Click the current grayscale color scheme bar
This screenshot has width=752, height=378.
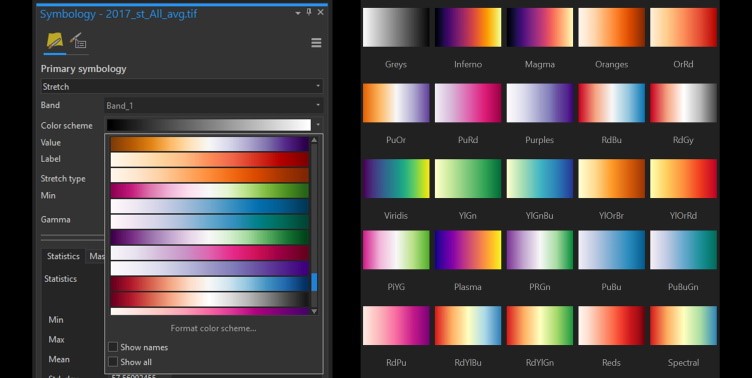point(209,125)
